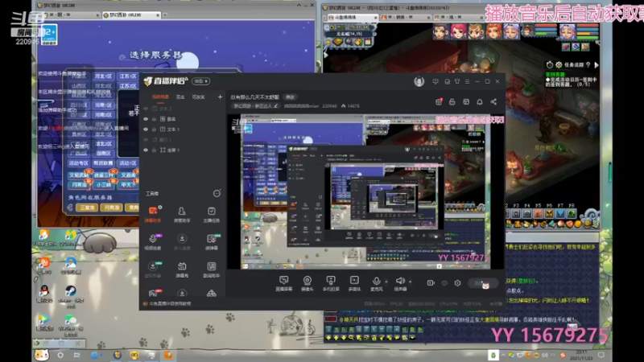Select the 月亮湾 server button
Viewport: 644px width, 362px height.
[111, 208]
